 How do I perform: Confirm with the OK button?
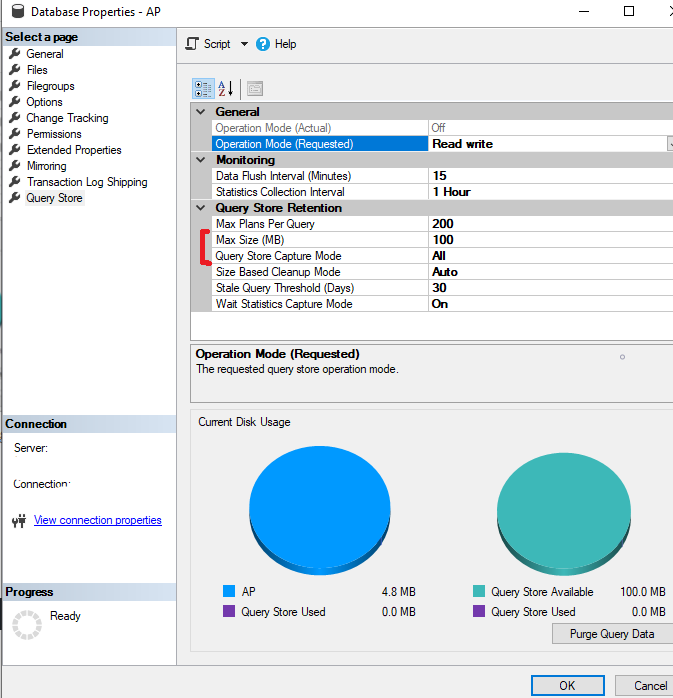tap(568, 686)
